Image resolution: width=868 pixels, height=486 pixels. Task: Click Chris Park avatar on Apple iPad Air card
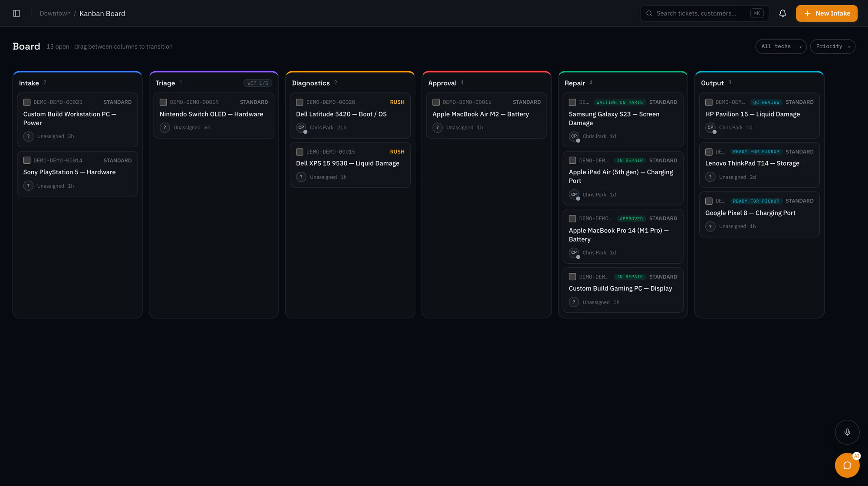point(574,195)
